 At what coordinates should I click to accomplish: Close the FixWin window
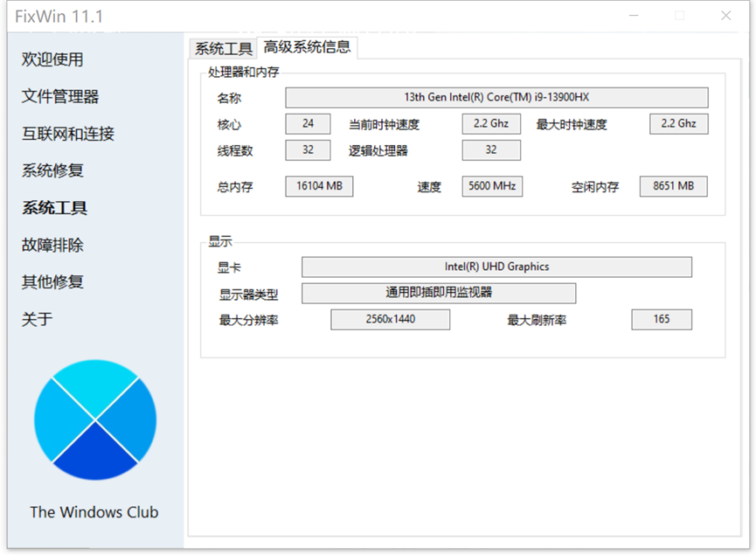pyautogui.click(x=725, y=16)
